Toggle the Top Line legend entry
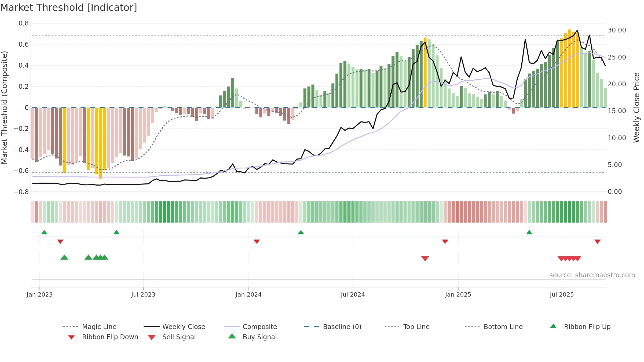The width and height of the screenshot is (644, 362). click(x=407, y=327)
